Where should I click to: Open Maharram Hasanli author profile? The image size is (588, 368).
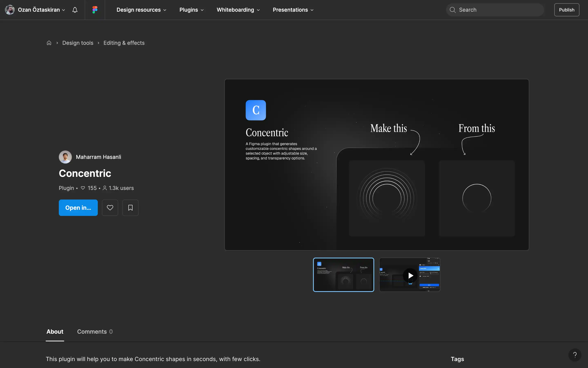pyautogui.click(x=98, y=157)
